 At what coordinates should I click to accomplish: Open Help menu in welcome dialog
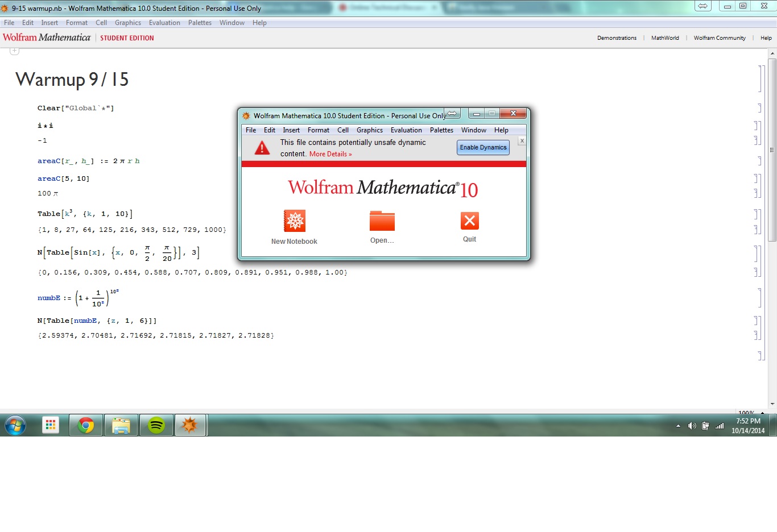pyautogui.click(x=501, y=130)
